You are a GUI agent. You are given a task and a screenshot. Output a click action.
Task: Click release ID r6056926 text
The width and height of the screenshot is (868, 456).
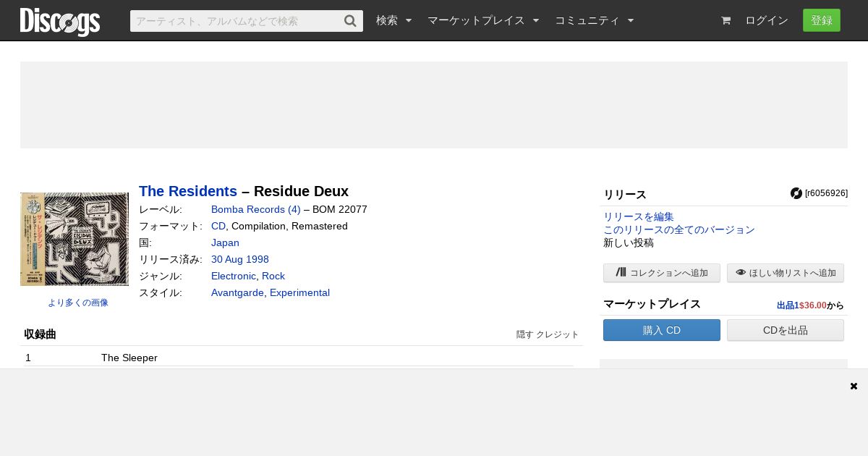tap(826, 193)
